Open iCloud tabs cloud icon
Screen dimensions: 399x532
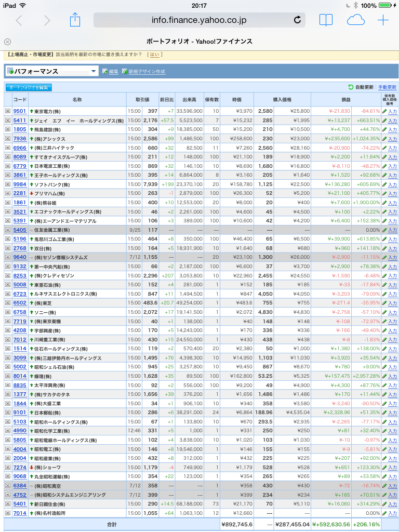point(355,20)
